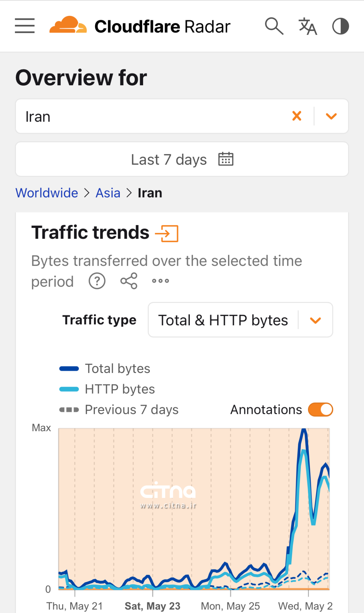Open more options ellipsis menu
The height and width of the screenshot is (613, 364).
[160, 281]
